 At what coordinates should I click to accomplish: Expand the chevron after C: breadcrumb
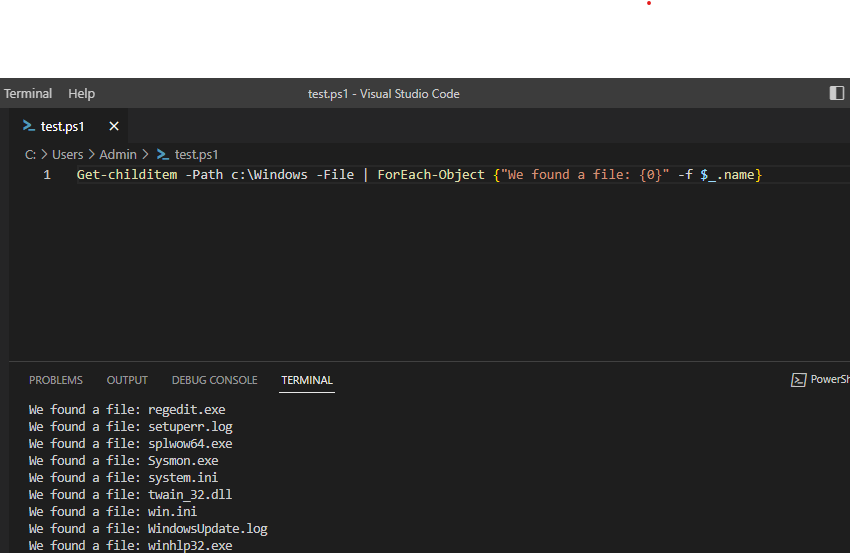click(44, 155)
